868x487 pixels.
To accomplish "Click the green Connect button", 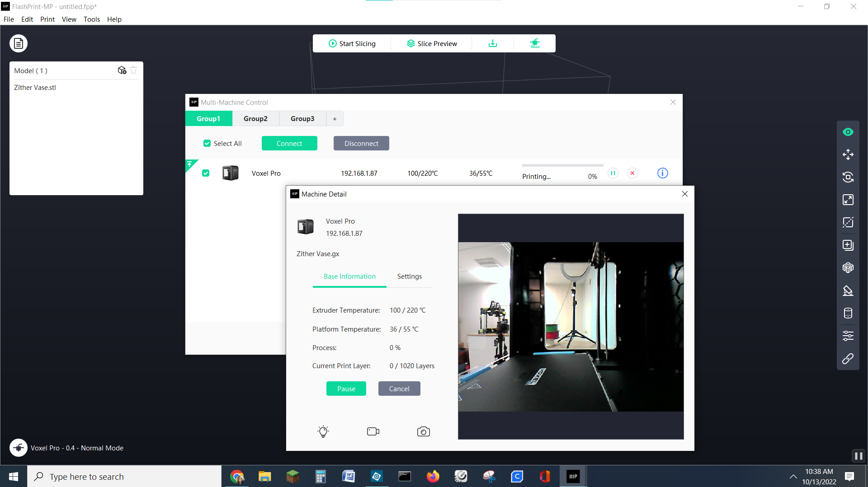I will [x=289, y=143].
